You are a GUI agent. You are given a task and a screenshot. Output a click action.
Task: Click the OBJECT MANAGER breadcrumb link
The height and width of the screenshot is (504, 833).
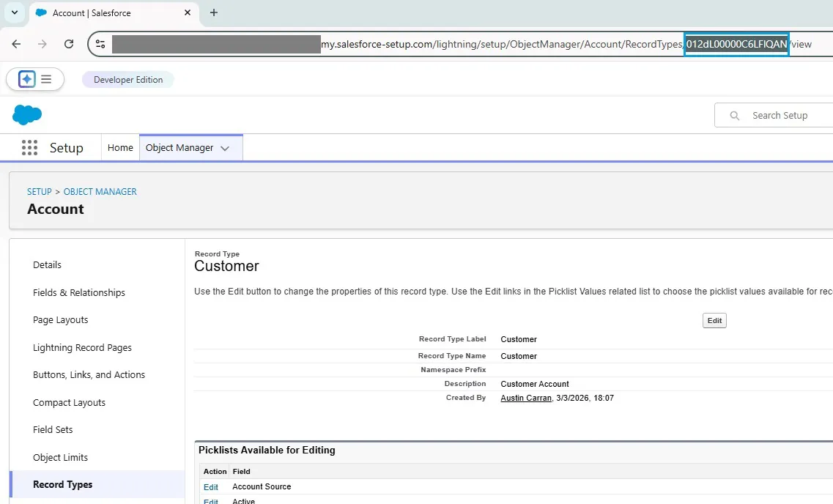pos(100,192)
